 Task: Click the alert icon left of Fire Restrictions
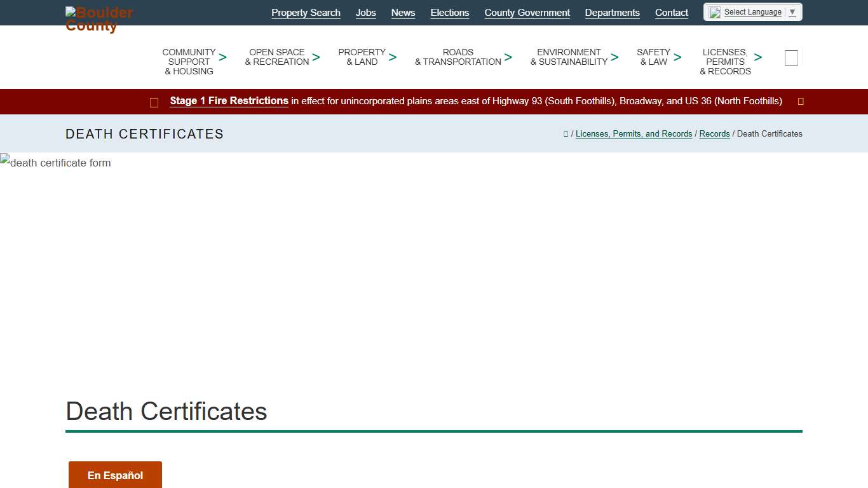point(154,102)
